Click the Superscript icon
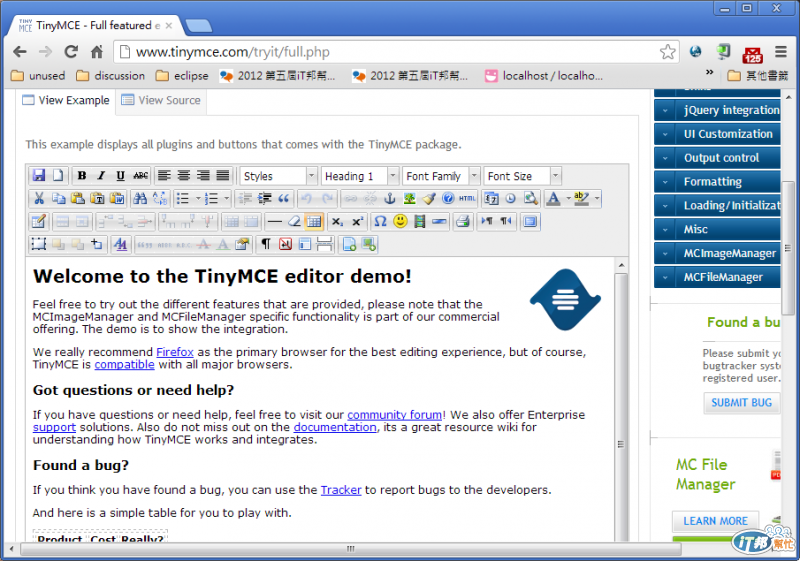Viewport: 800px width, 561px height. pyautogui.click(x=357, y=221)
